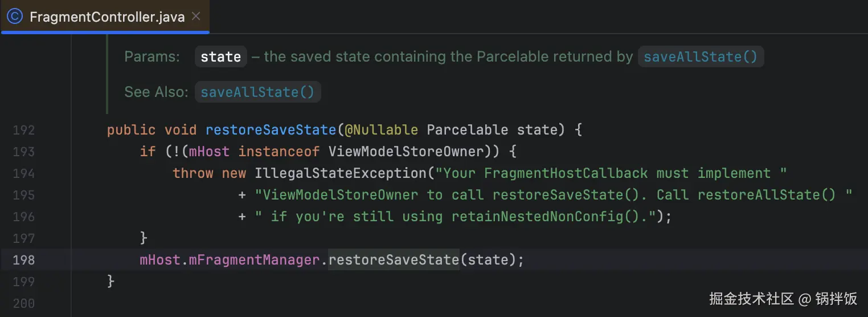Click the Java class icon on FragmentController tab
This screenshot has width=868, height=317.
click(15, 17)
